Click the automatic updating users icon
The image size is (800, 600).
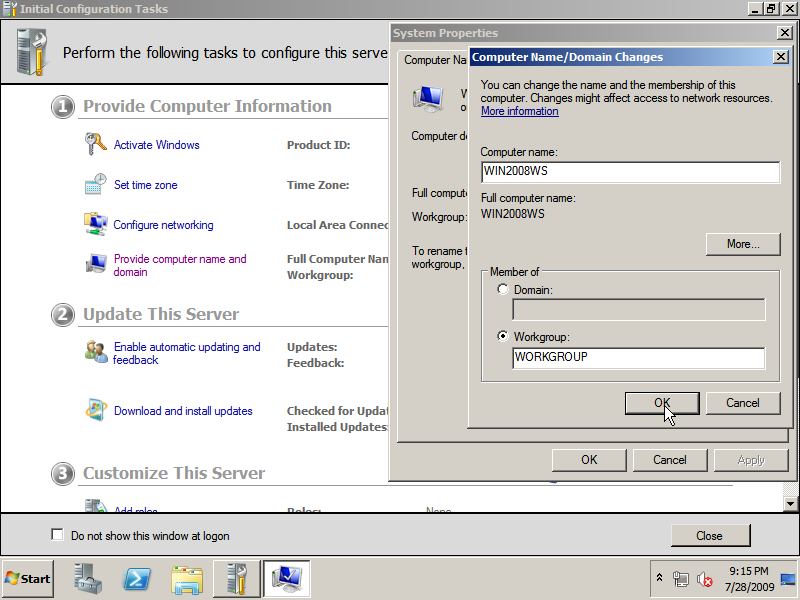tap(95, 352)
